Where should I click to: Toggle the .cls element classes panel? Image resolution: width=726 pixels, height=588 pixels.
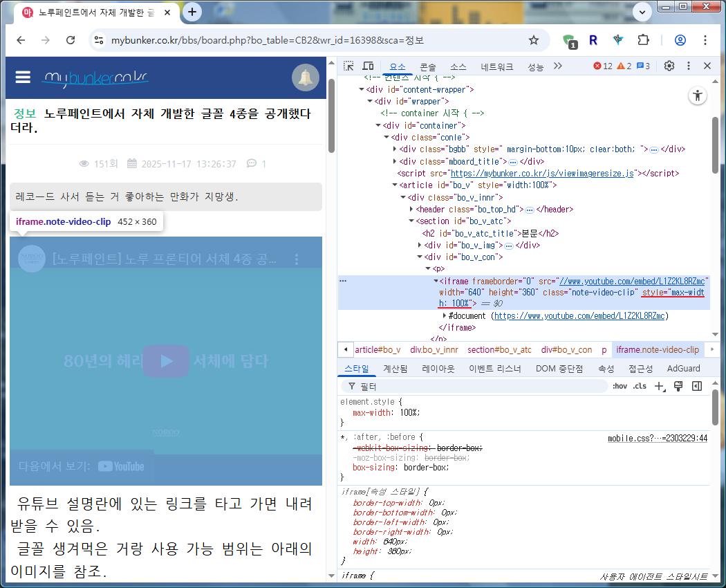[640, 386]
